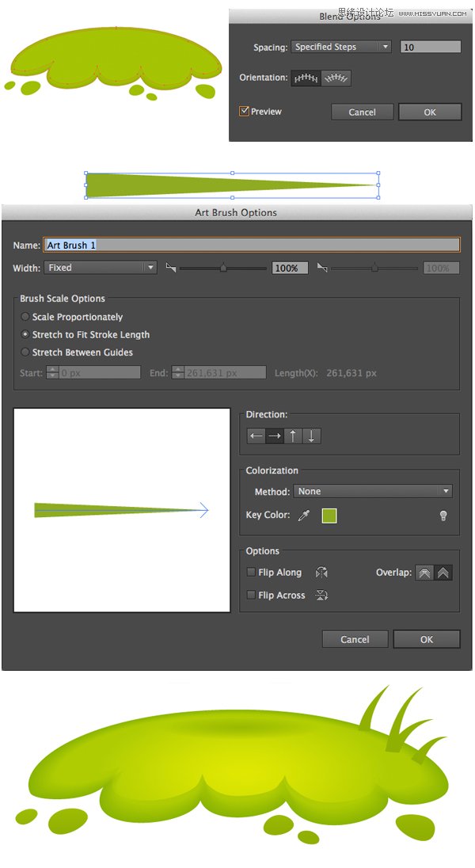Select Scale Proportionately radio option
Viewport: 475px width, 868px height.
[x=25, y=318]
